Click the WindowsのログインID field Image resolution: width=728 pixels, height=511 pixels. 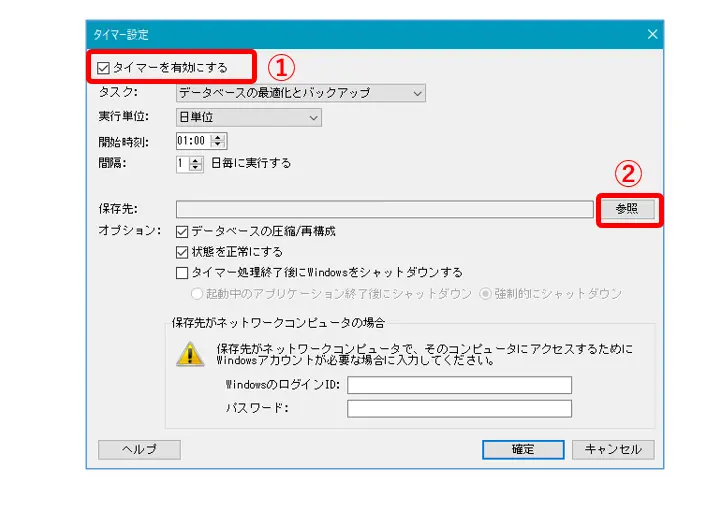[x=459, y=385]
